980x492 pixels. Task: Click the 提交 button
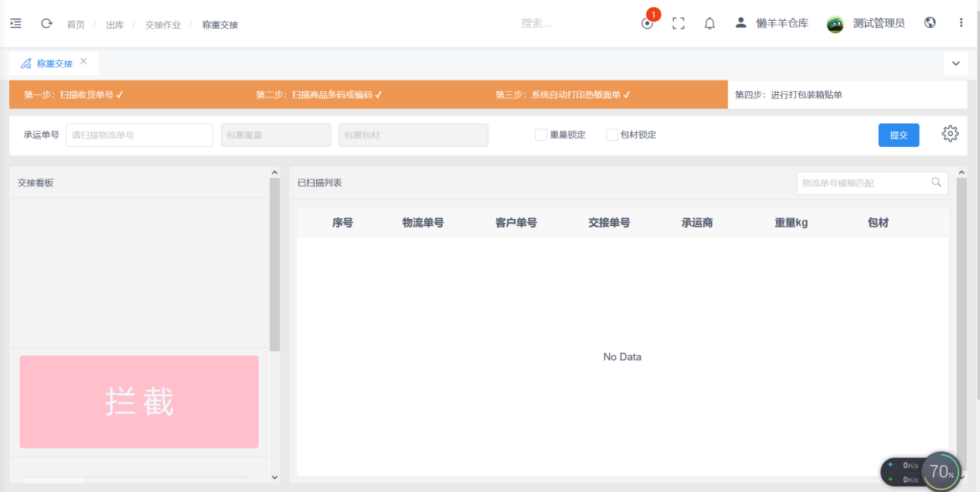pos(899,135)
